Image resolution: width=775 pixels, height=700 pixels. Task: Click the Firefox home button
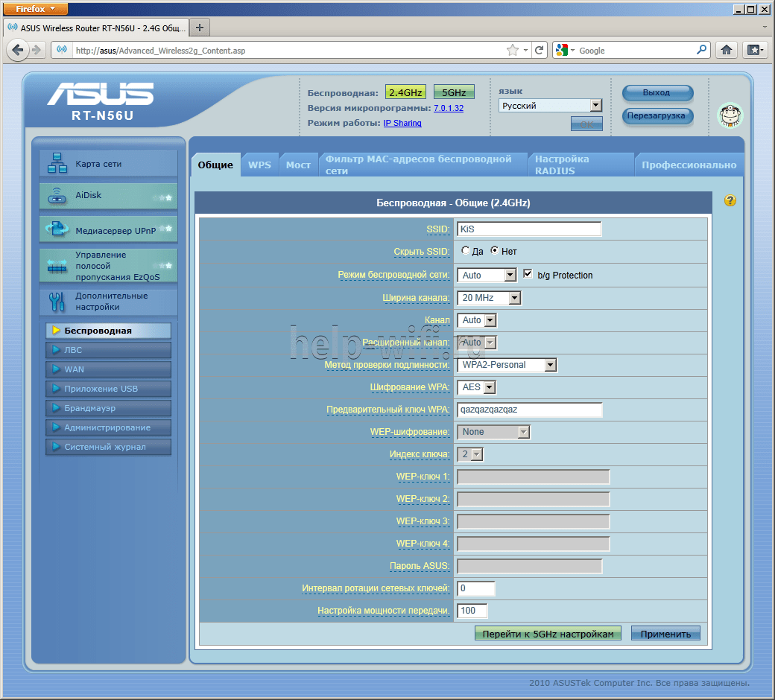(x=727, y=50)
